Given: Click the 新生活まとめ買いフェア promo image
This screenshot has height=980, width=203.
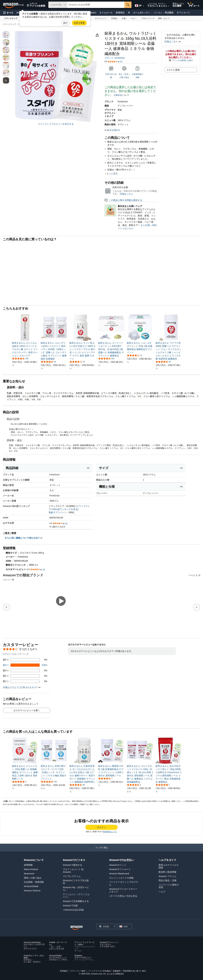Looking at the screenshot, I should point(110,210).
